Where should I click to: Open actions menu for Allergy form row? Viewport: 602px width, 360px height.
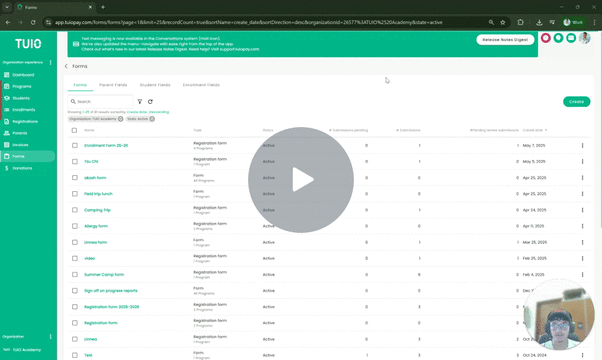(582, 226)
